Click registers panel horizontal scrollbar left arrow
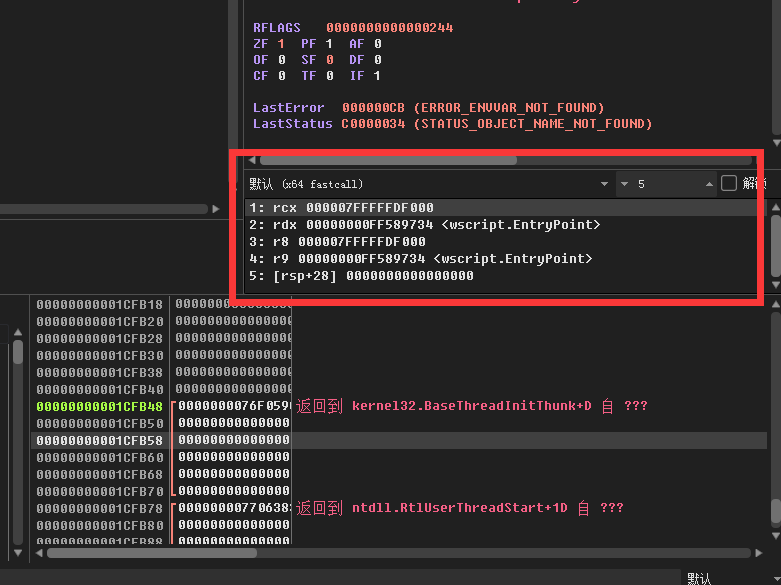 coord(252,160)
